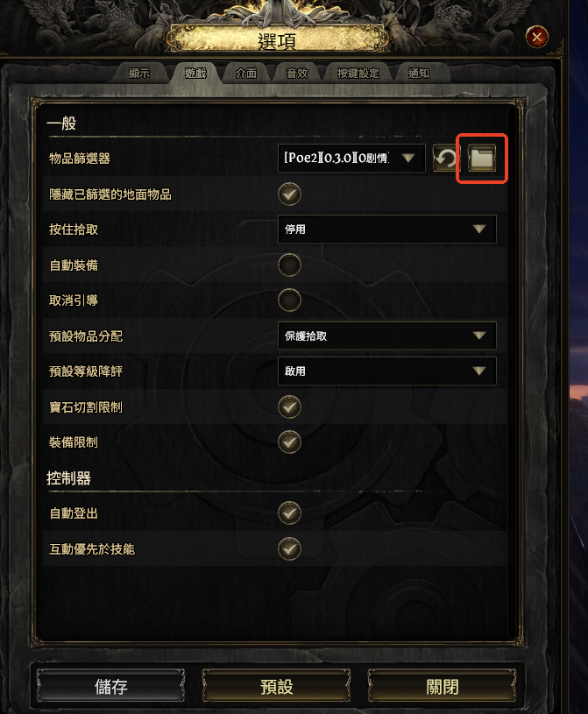The height and width of the screenshot is (714, 588).
Task: Click the 儲存 button
Action: click(110, 686)
